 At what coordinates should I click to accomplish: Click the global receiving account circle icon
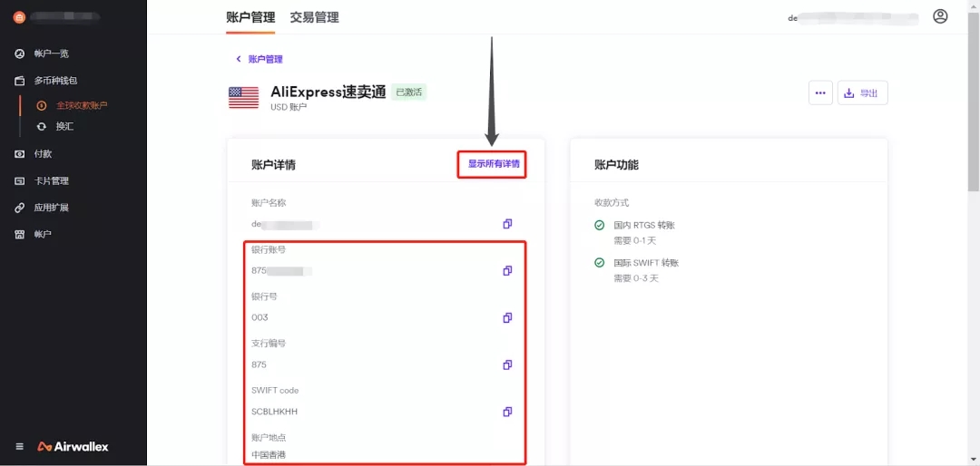[x=41, y=105]
